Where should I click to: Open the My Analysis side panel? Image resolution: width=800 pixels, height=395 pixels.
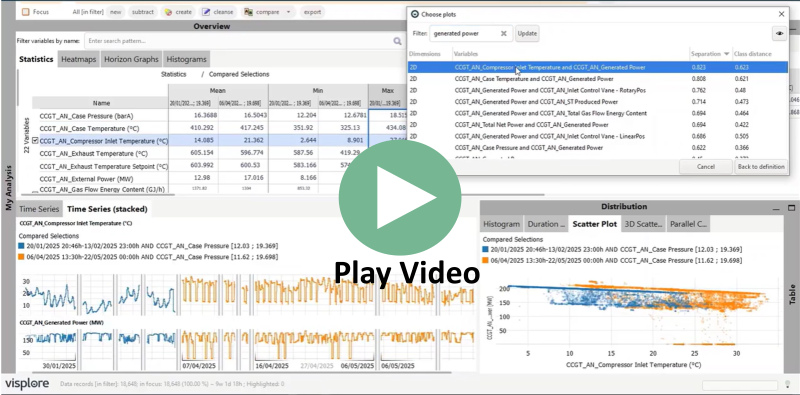point(8,187)
